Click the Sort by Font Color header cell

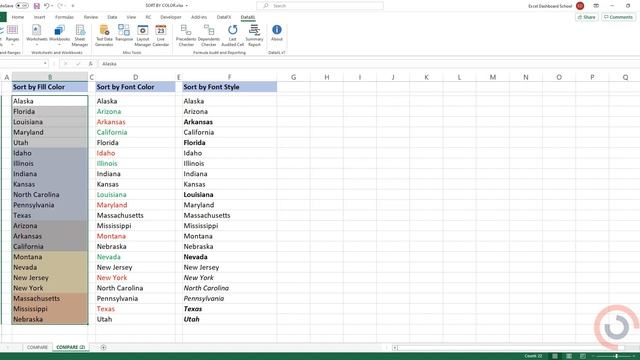pyautogui.click(x=136, y=87)
